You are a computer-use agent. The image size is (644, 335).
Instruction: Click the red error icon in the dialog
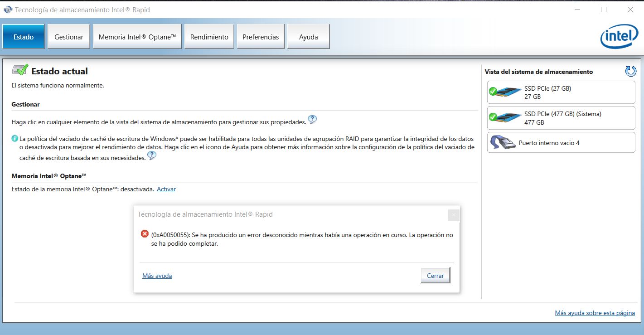[x=145, y=234]
